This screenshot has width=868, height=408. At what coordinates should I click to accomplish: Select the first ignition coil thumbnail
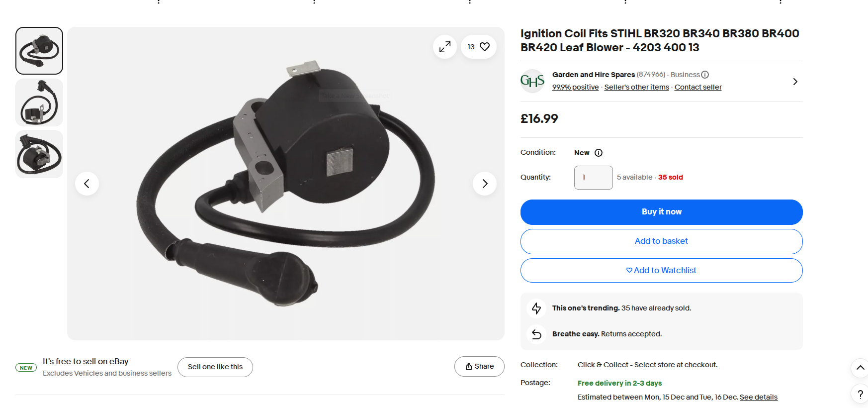(39, 51)
